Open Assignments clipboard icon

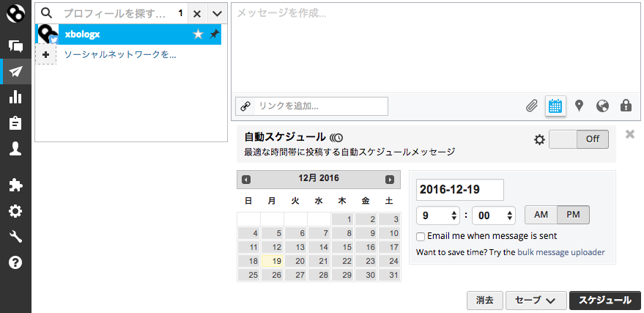point(15,123)
